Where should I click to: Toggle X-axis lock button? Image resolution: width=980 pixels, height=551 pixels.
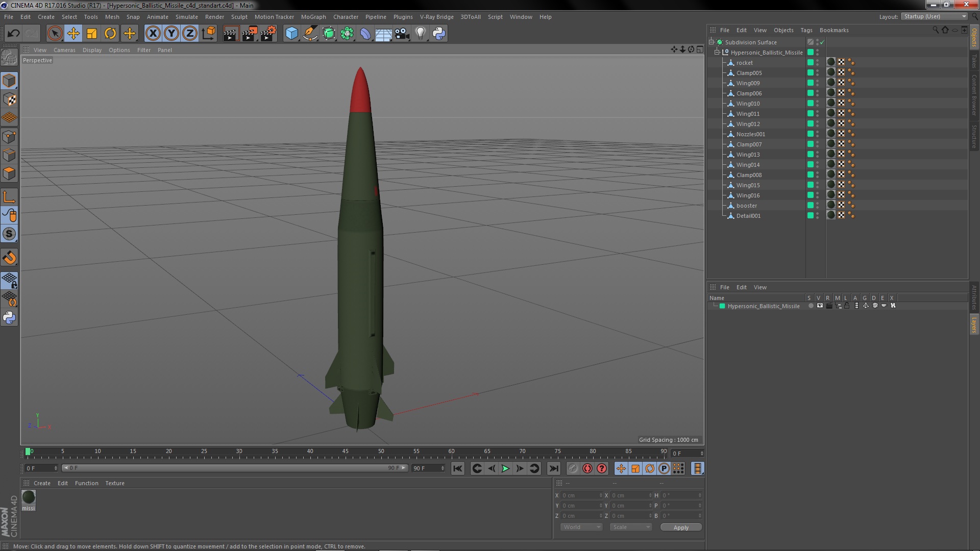153,34
